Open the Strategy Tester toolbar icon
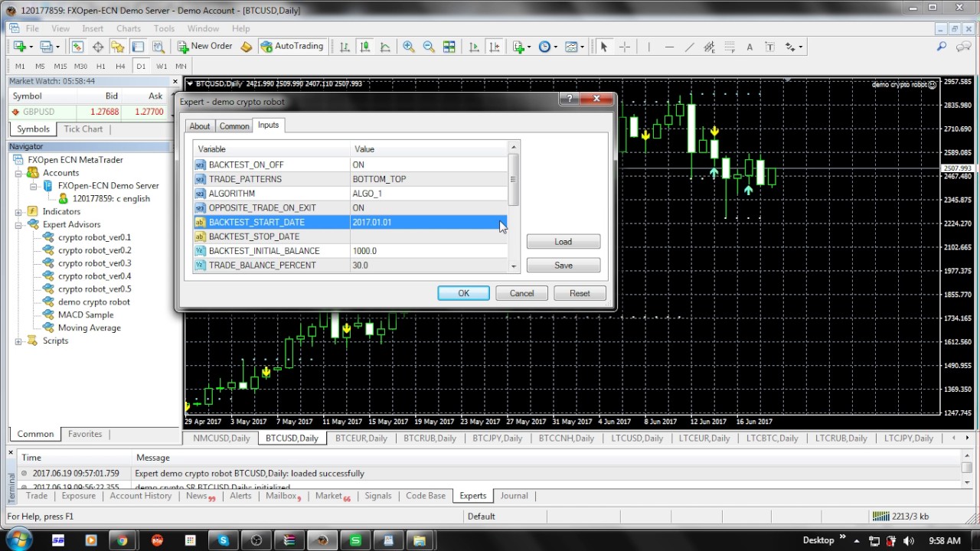 [158, 47]
